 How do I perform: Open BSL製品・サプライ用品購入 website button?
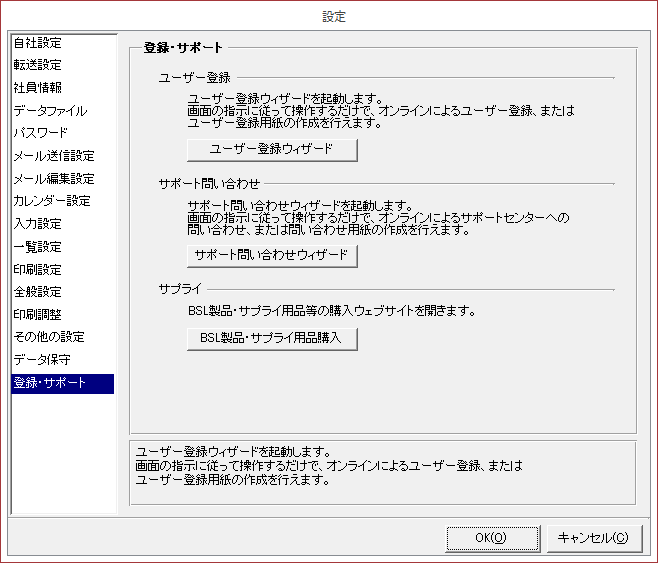[x=272, y=339]
